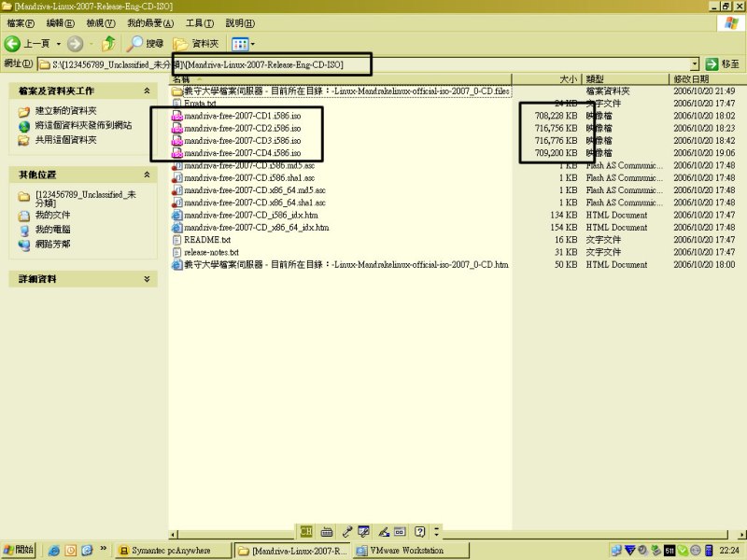
Task: Click the green Go arrow button
Action: [x=712, y=63]
